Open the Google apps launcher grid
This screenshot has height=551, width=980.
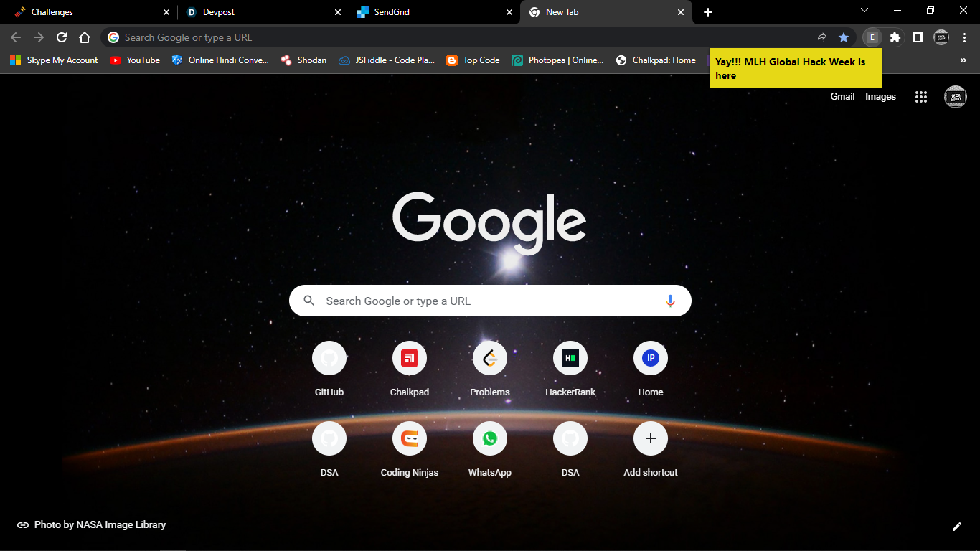click(x=921, y=96)
